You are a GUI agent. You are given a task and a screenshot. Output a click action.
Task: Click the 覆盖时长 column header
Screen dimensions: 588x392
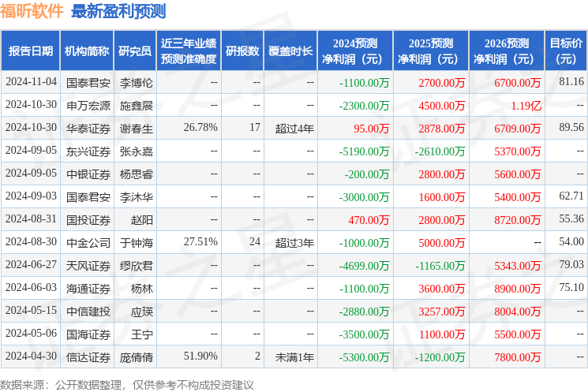[290, 51]
